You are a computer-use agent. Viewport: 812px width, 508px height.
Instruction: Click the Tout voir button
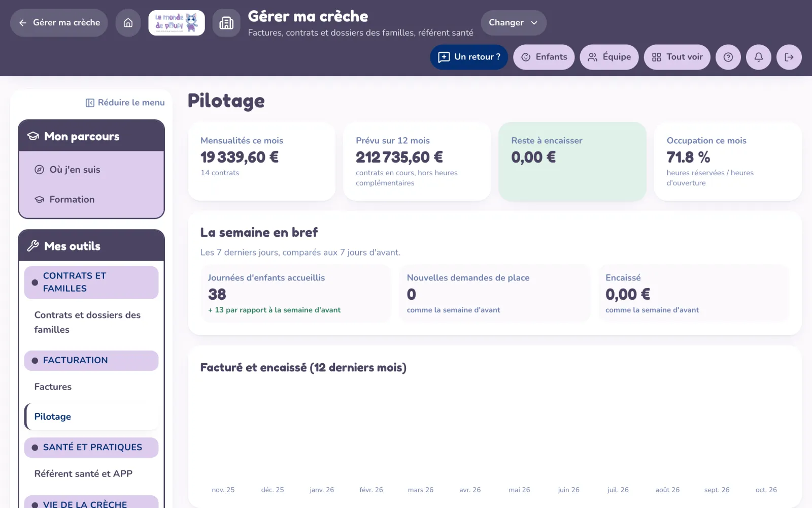(x=677, y=57)
